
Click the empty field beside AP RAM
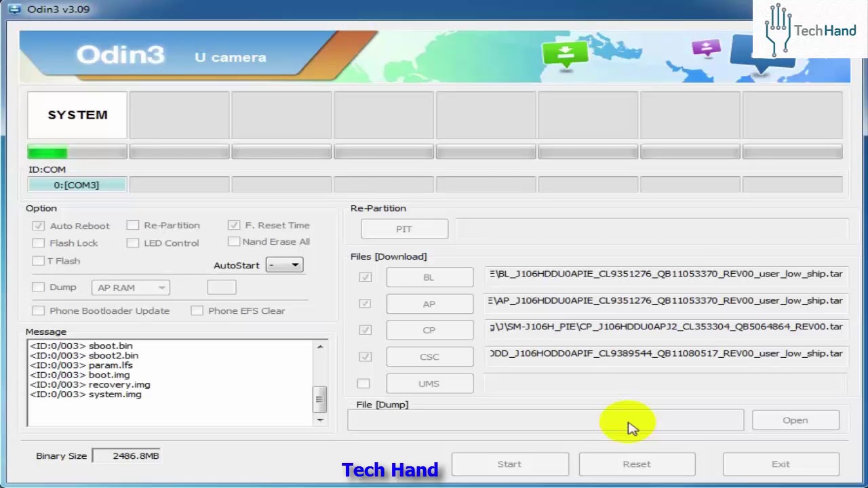tap(222, 287)
